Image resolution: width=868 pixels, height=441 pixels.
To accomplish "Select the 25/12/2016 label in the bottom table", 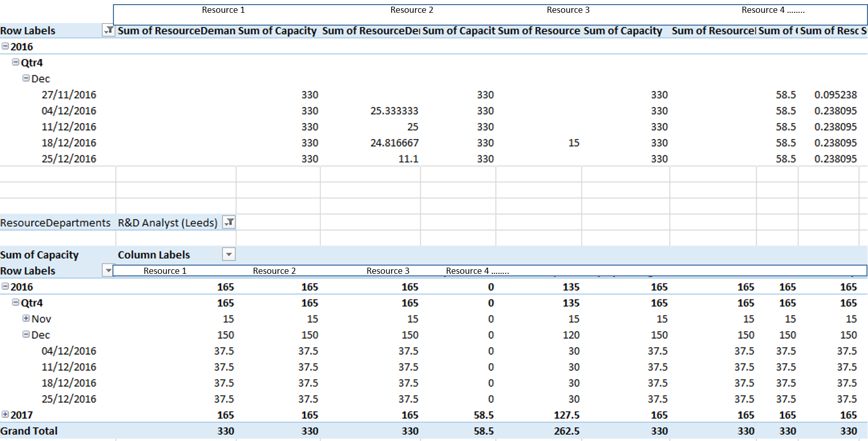I will tap(69, 399).
